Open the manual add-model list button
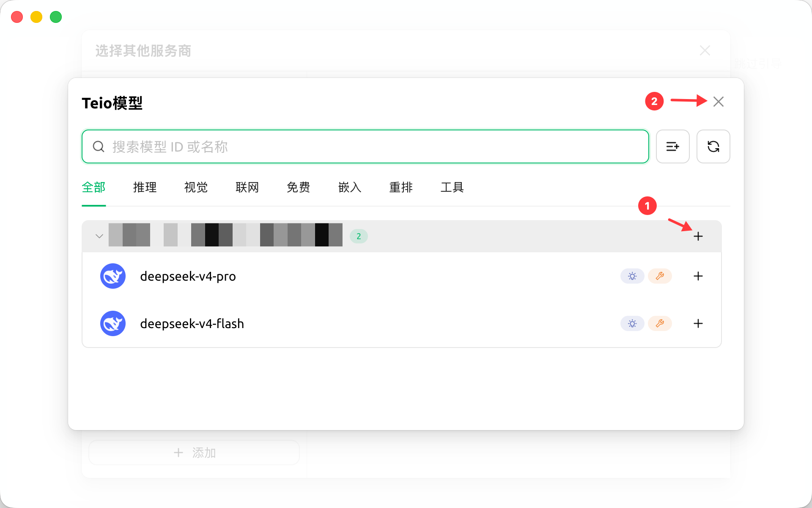 672,146
